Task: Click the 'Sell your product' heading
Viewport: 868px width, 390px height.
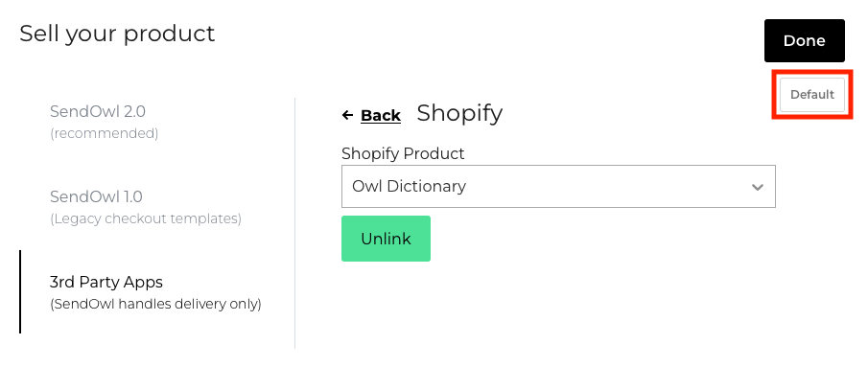Action: click(117, 34)
